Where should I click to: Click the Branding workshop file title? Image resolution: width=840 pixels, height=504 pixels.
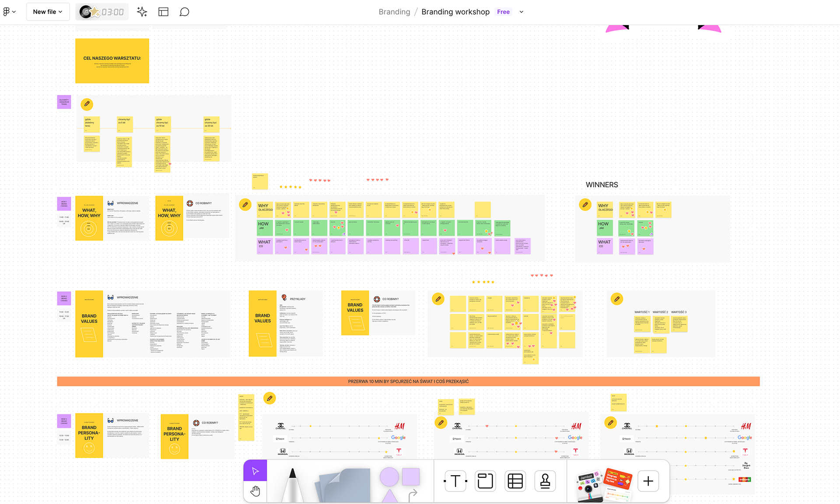tap(455, 12)
